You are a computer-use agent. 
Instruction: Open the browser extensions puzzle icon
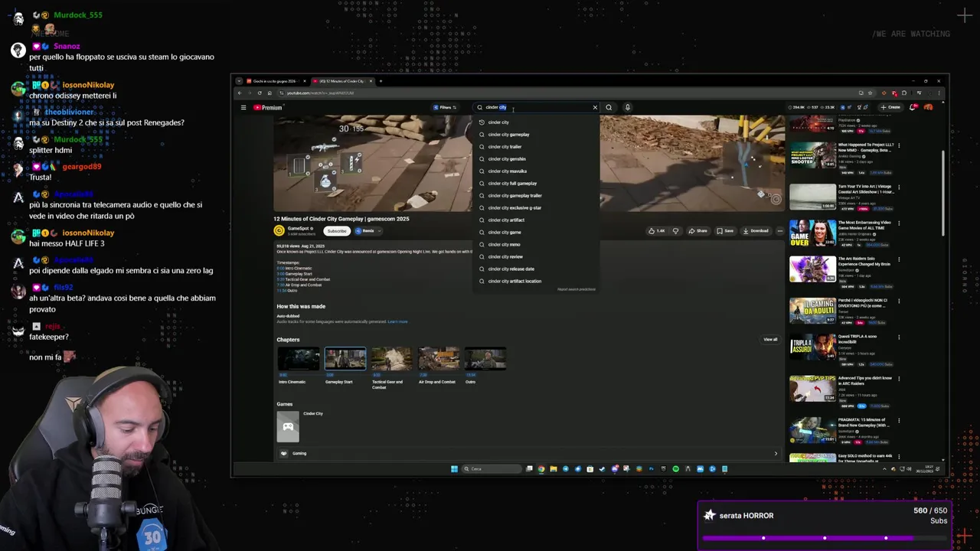[904, 93]
